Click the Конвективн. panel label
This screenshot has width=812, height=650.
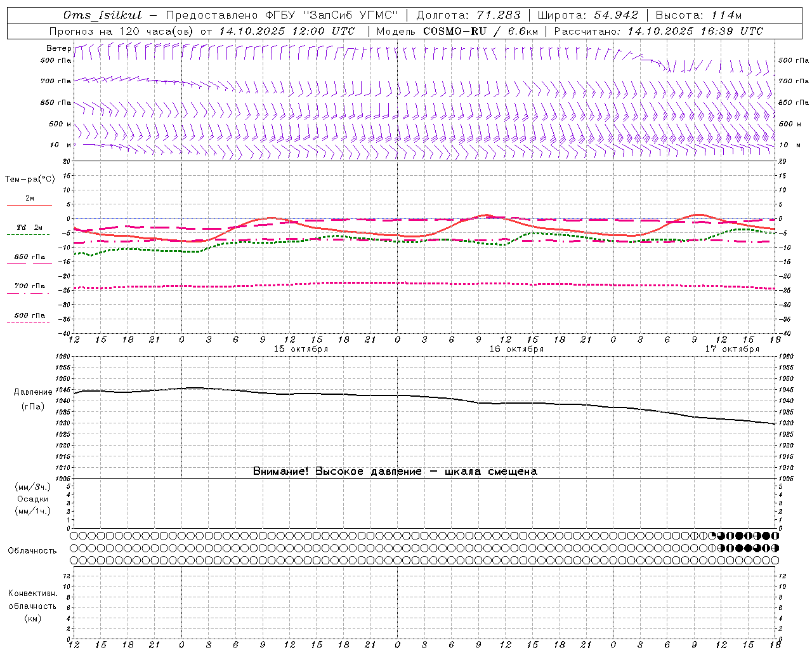[32, 594]
